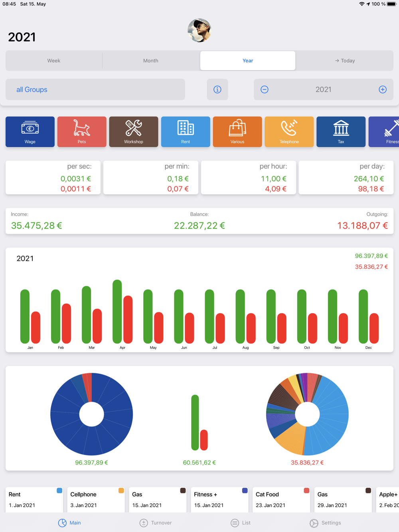Tap the status bar clock 08:45
This screenshot has height=532, width=399.
click(9, 4)
